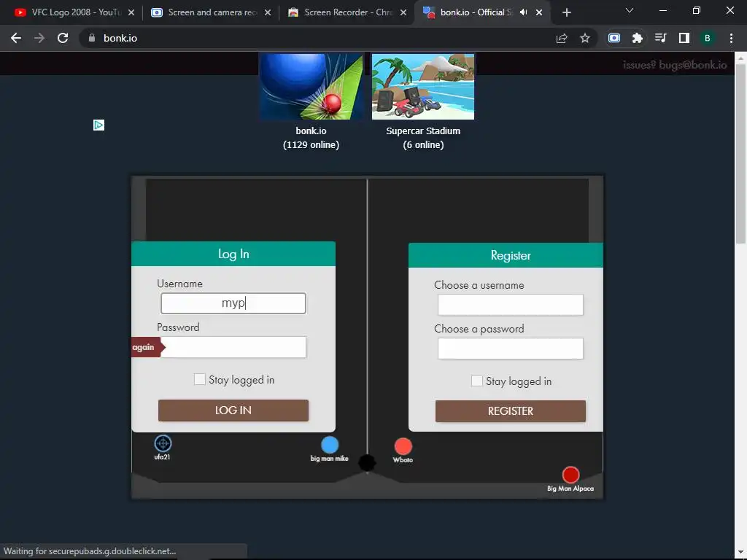Click the Choose a password field
Viewport: 747px width, 560px height.
tap(510, 349)
